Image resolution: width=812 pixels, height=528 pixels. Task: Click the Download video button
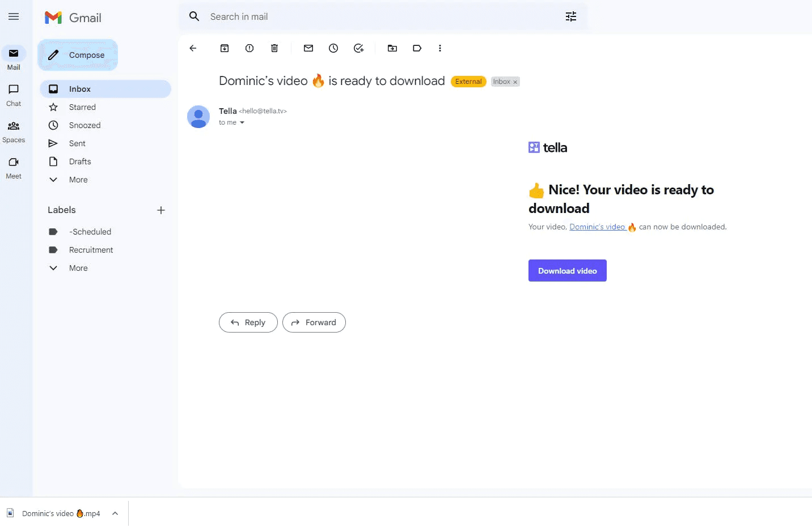pyautogui.click(x=568, y=271)
